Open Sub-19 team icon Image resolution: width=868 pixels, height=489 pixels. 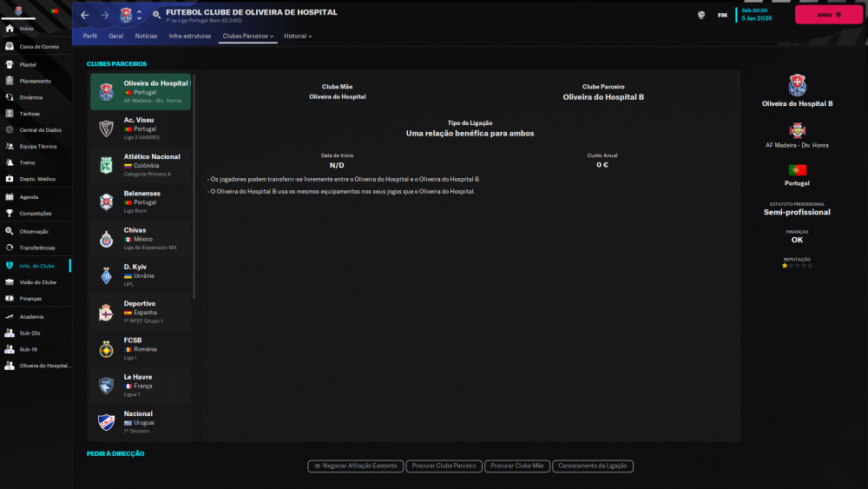[x=10, y=349]
